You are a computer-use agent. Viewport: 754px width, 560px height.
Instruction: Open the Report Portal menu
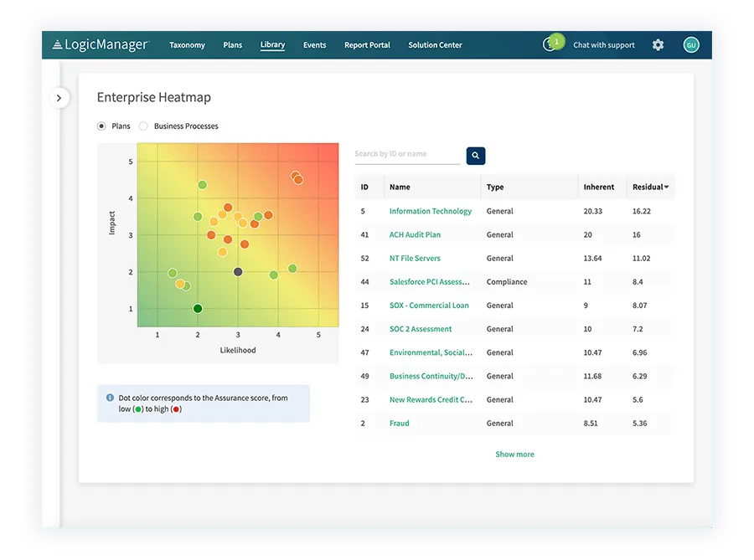pos(368,44)
